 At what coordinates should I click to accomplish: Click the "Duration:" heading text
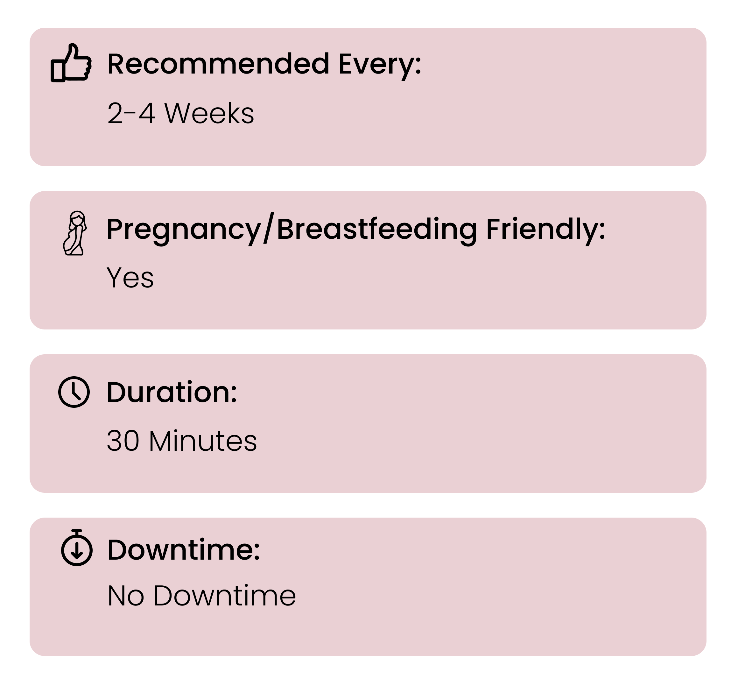172,392
